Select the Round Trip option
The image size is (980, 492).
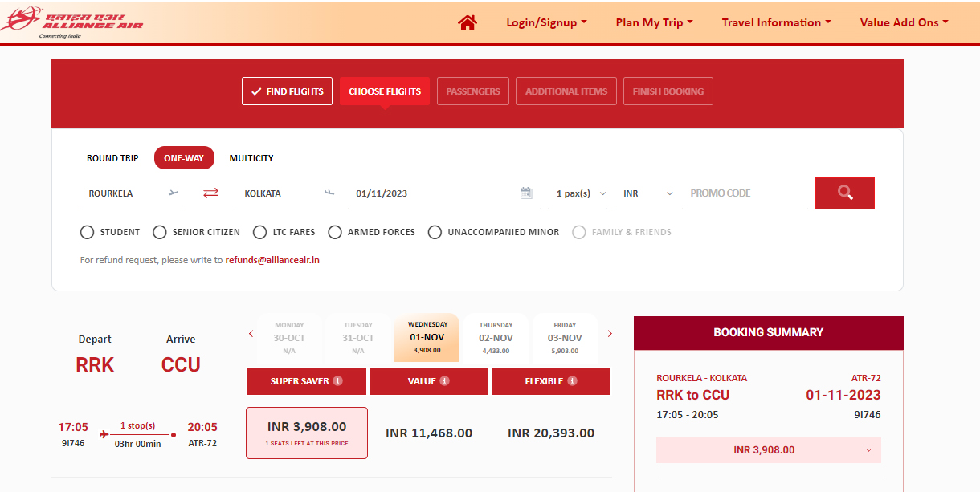pyautogui.click(x=112, y=158)
